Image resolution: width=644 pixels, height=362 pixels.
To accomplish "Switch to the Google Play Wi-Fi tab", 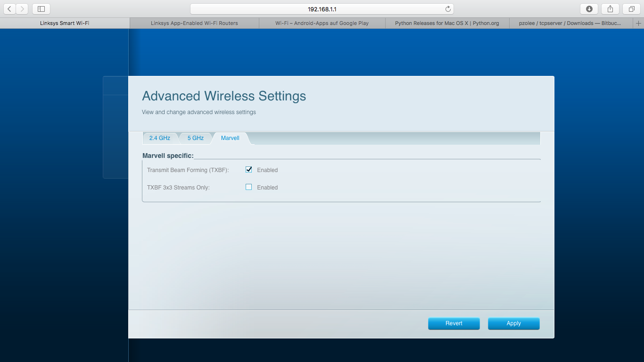I will tap(322, 23).
